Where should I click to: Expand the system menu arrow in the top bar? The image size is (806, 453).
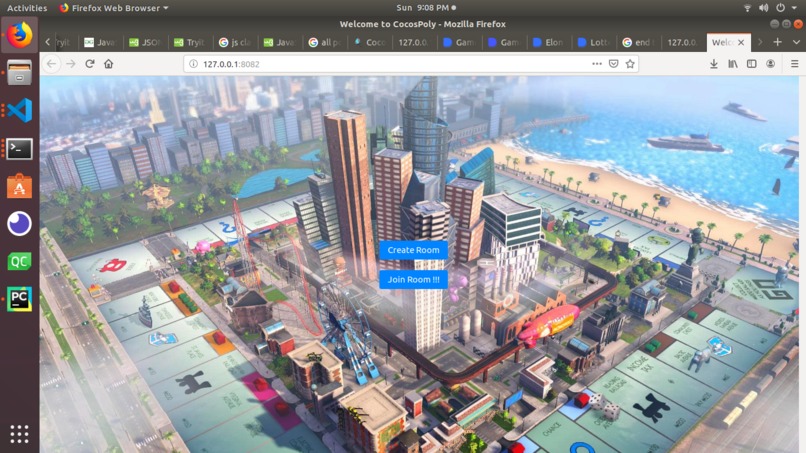click(794, 8)
